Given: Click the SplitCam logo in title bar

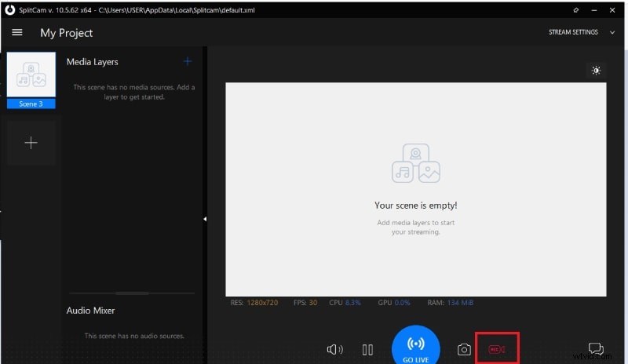Looking at the screenshot, I should click(9, 9).
